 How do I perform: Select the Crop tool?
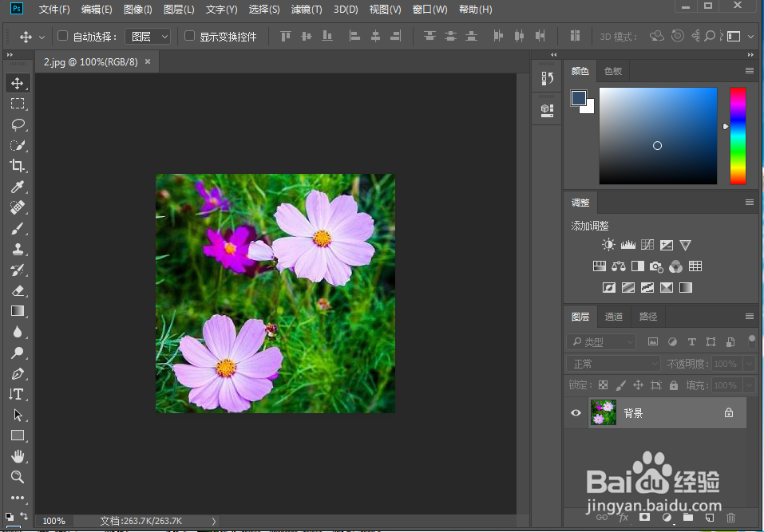[x=18, y=165]
